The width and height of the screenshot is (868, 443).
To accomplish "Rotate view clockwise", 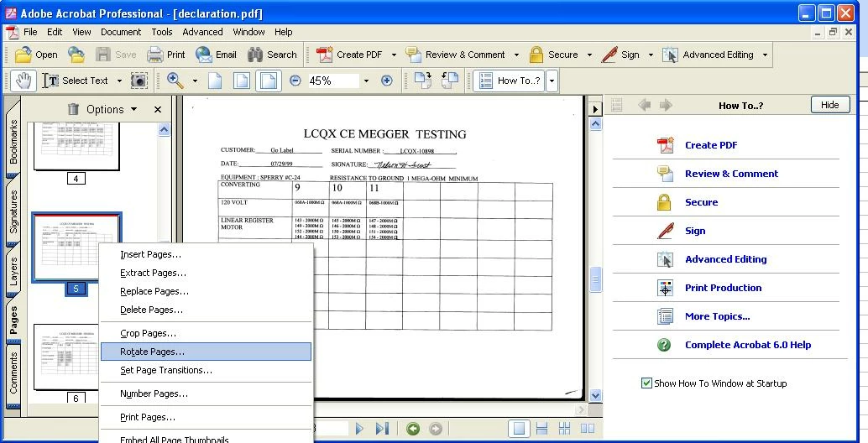I will 423,81.
